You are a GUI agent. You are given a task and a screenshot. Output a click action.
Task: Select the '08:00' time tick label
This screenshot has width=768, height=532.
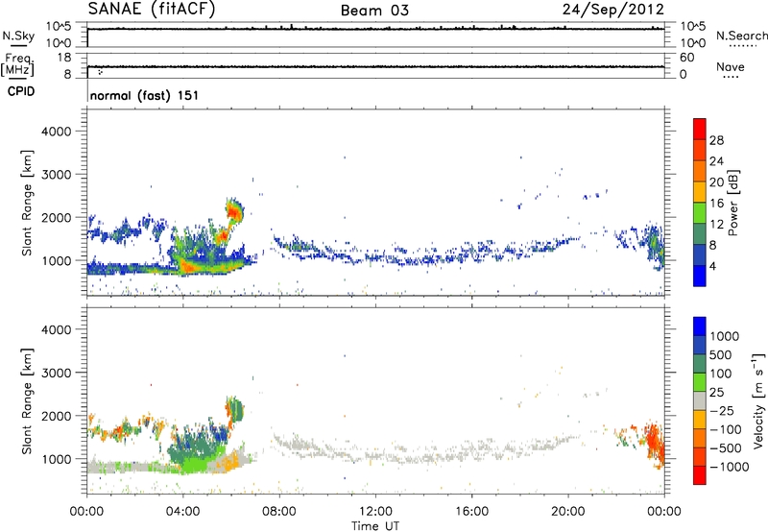coord(279,512)
